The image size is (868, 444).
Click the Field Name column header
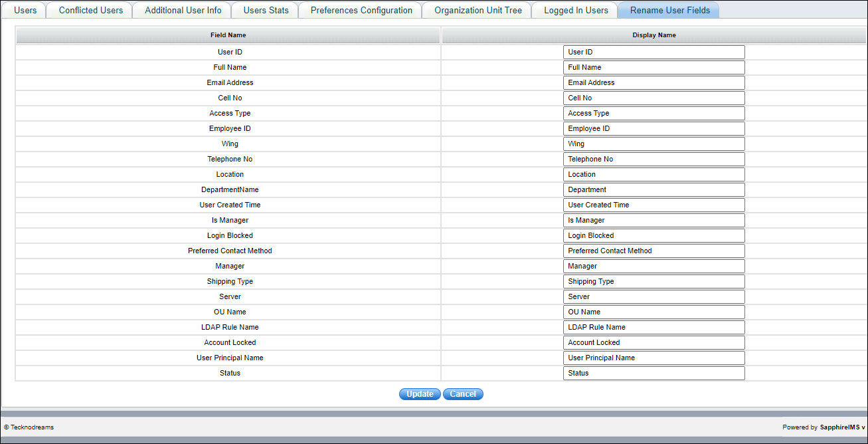pos(228,35)
